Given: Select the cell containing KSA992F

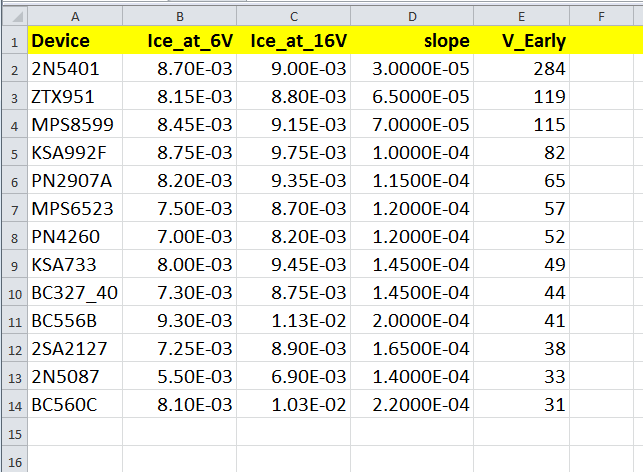Looking at the screenshot, I should click(x=75, y=152).
